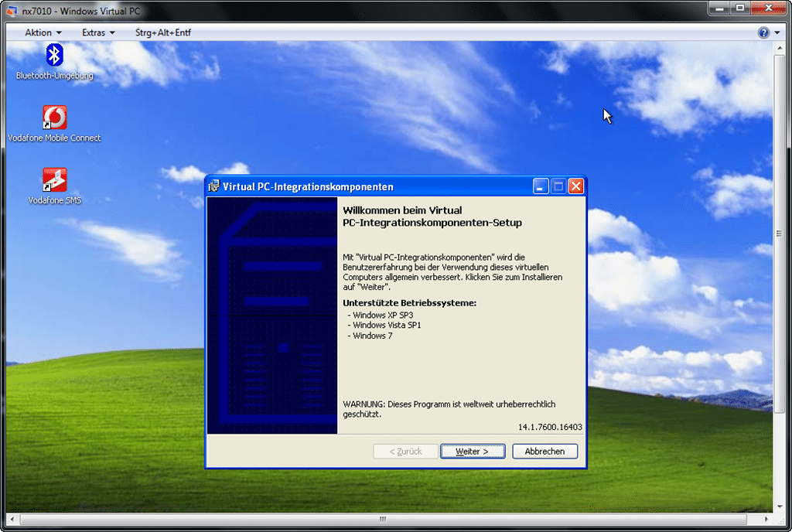Screen dimensions: 792x532
Task: Click the horizontal scrollbar's right arrow
Action: pos(766,518)
